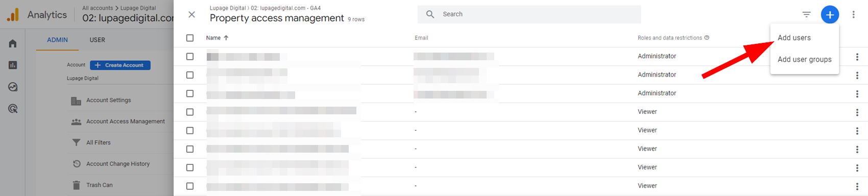The width and height of the screenshot is (868, 196).
Task: Click the blue plus add button
Action: (x=830, y=15)
